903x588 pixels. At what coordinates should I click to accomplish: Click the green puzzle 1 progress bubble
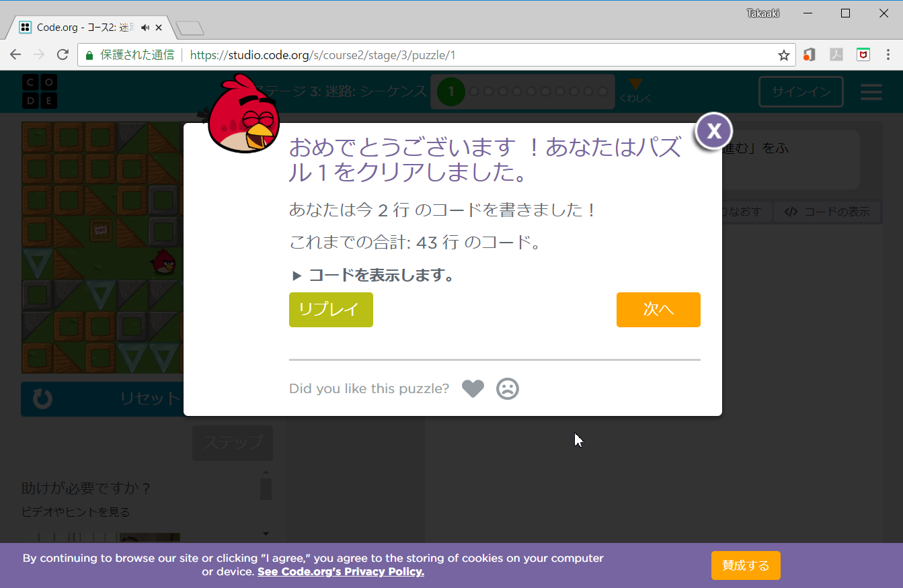coord(451,92)
